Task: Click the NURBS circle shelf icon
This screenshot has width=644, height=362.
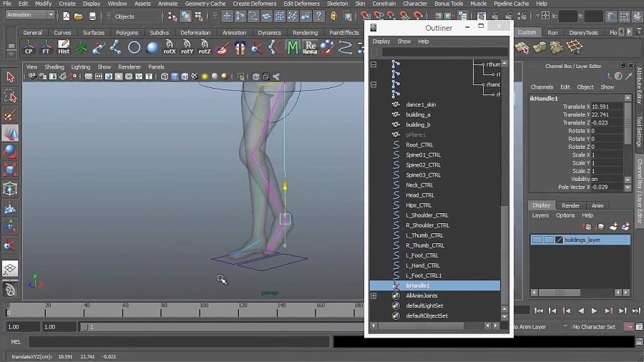Action: 134,48
